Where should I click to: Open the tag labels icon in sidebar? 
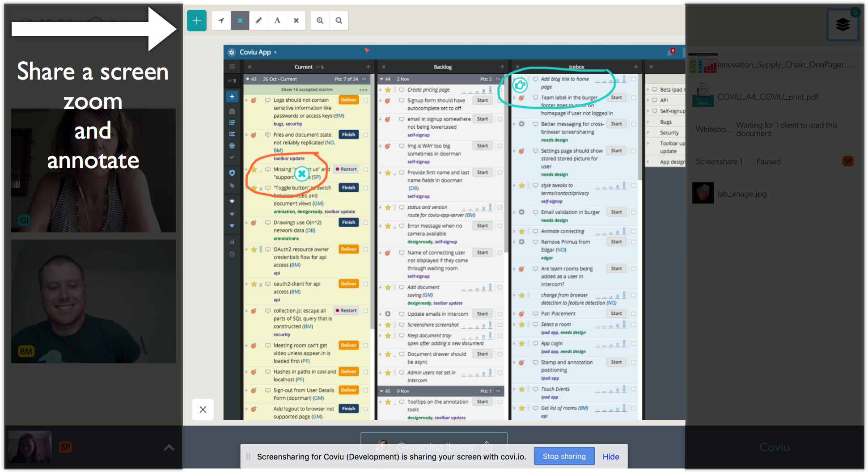pos(232,186)
